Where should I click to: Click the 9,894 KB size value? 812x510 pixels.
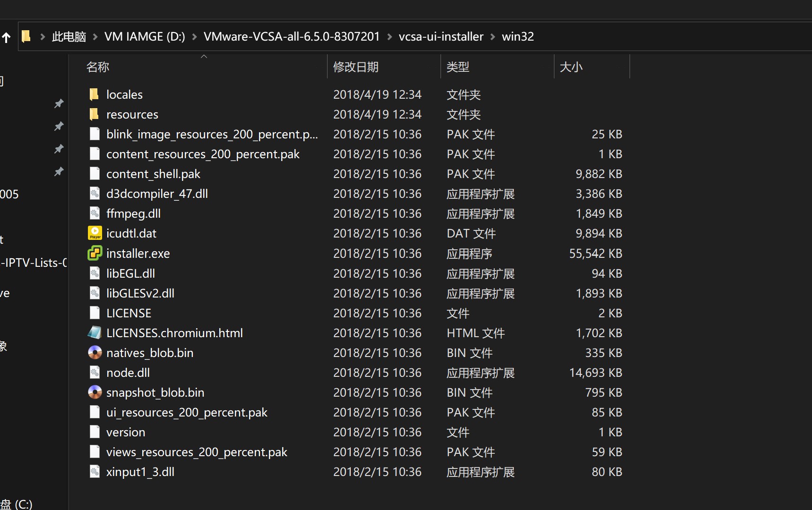click(x=599, y=233)
